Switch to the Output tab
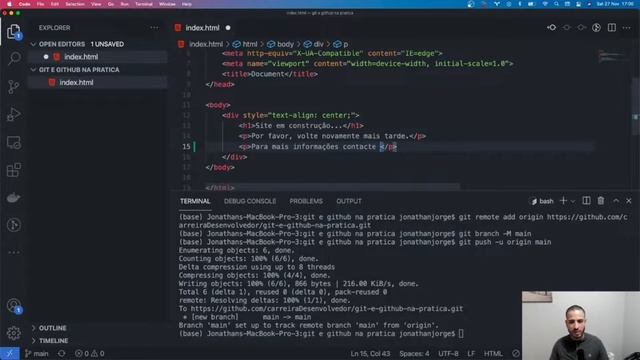 tap(349, 201)
